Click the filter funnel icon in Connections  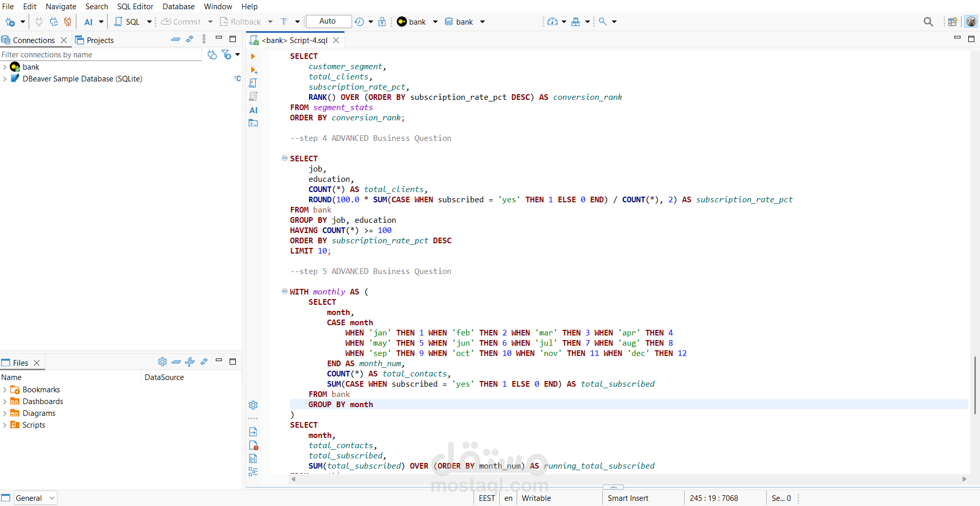pos(227,55)
